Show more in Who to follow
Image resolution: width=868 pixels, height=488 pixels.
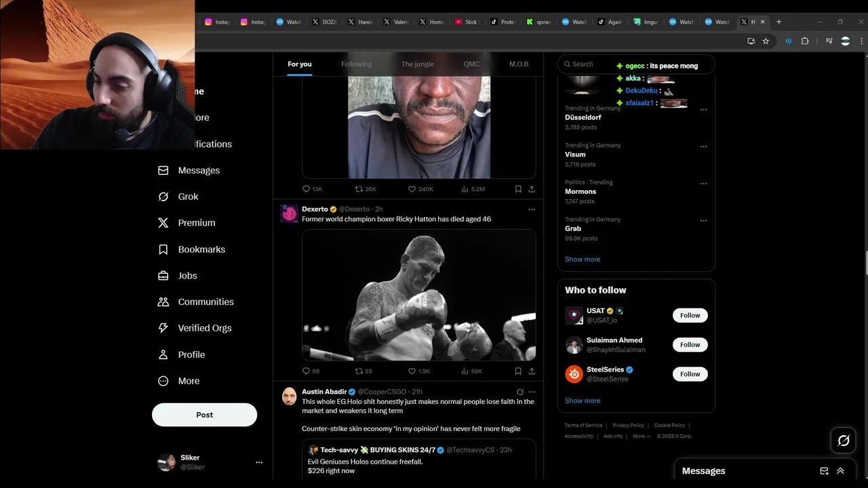point(583,401)
